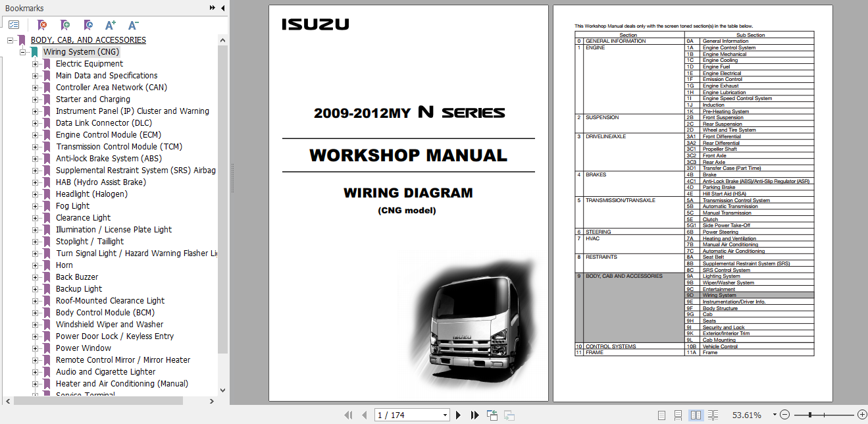
Task: Jump to the last page
Action: [474, 415]
